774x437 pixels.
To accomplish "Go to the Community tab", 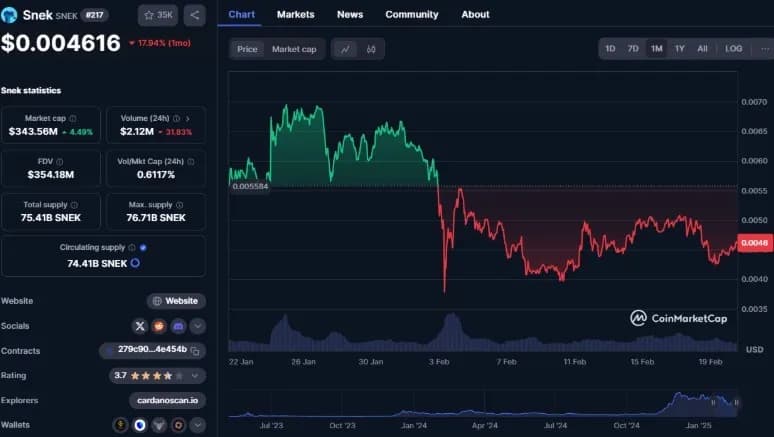I will [411, 15].
